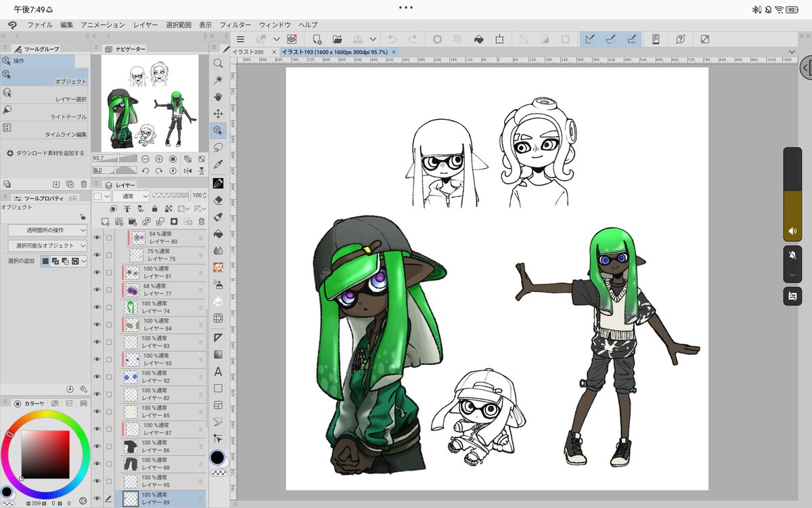Open the レイヤー menu
Viewport: 812px width, 508px height.
[146, 24]
